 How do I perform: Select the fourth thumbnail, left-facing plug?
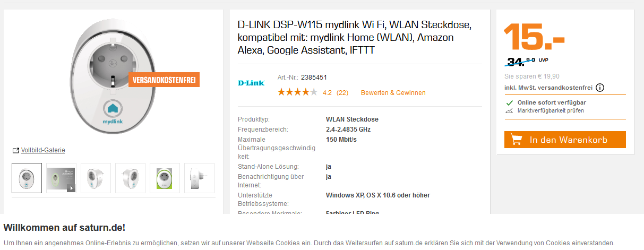[x=130, y=178]
